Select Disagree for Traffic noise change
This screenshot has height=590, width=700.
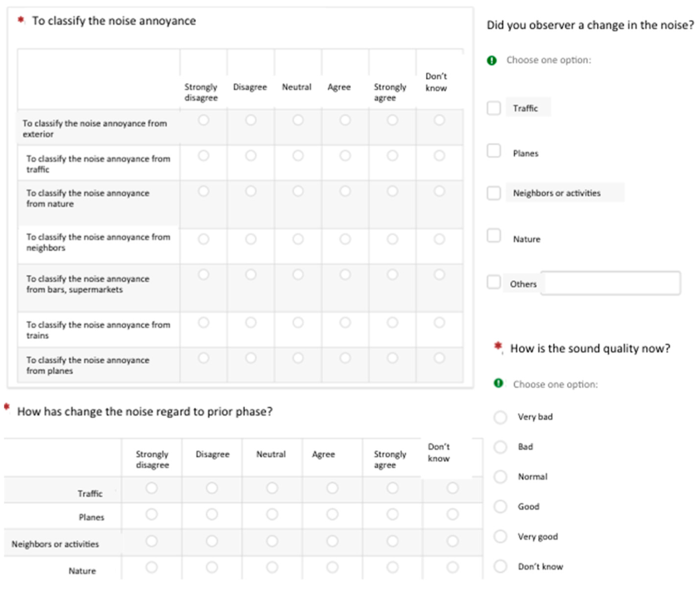[212, 488]
